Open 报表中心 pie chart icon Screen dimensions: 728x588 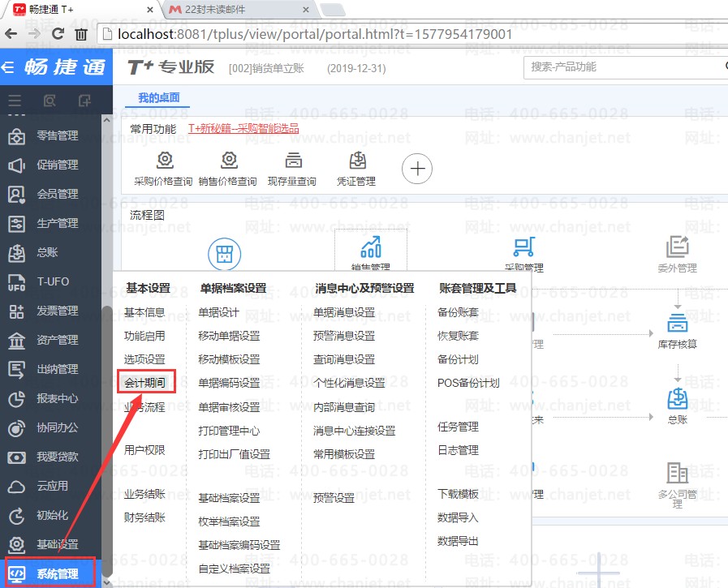[16, 399]
